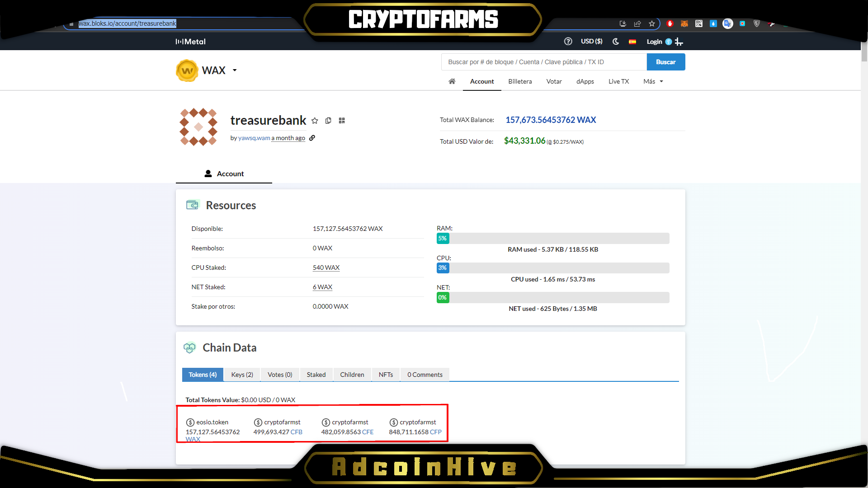Screen dimensions: 868x488
Task: Open the Billetera menu item
Action: click(x=520, y=81)
